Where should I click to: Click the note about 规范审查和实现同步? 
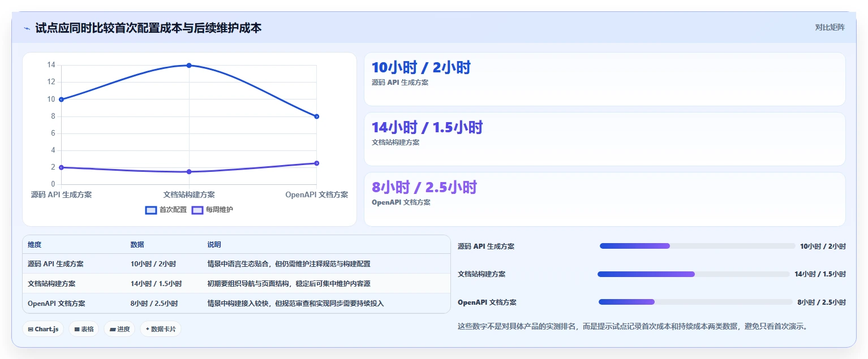pos(295,304)
